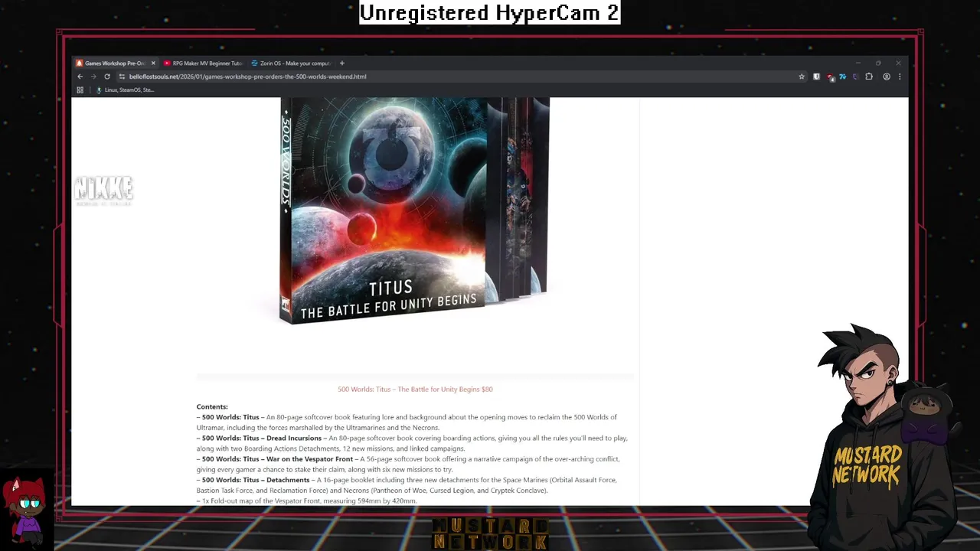This screenshot has height=551, width=980.
Task: Open the bookmarks bar apps grid
Action: pos(80,90)
